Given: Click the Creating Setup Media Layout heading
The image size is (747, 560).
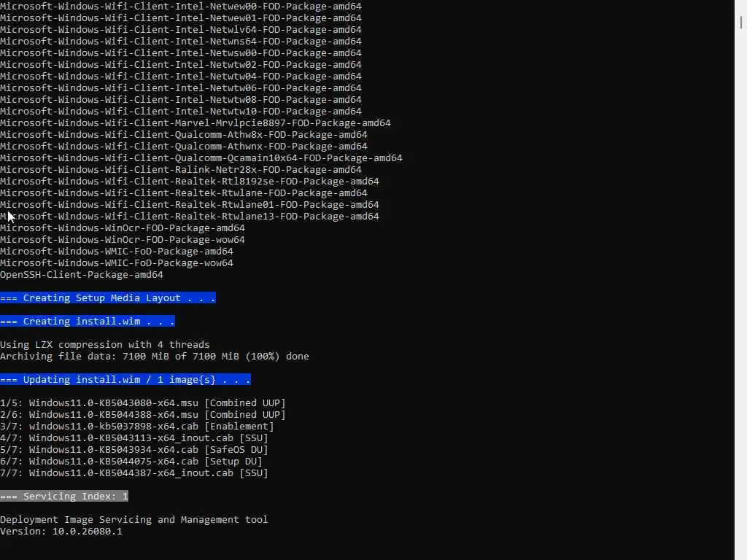Looking at the screenshot, I should [x=108, y=297].
